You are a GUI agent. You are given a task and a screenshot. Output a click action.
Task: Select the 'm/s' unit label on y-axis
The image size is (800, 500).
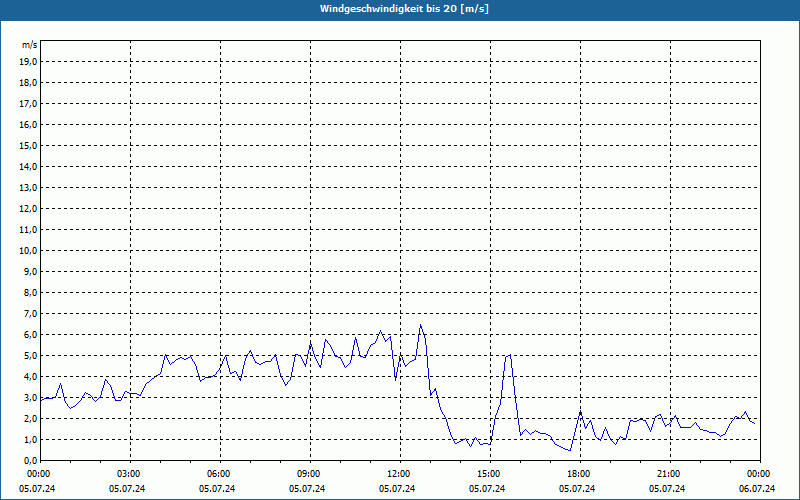29,45
